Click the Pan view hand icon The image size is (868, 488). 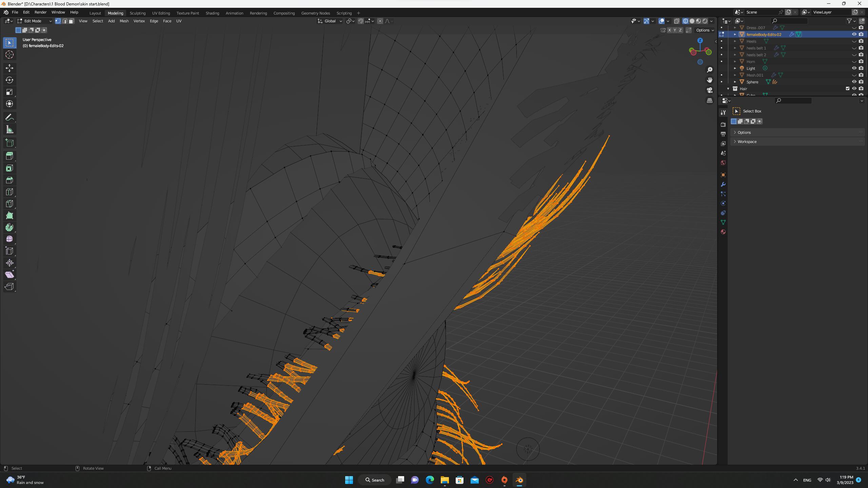[x=710, y=80]
